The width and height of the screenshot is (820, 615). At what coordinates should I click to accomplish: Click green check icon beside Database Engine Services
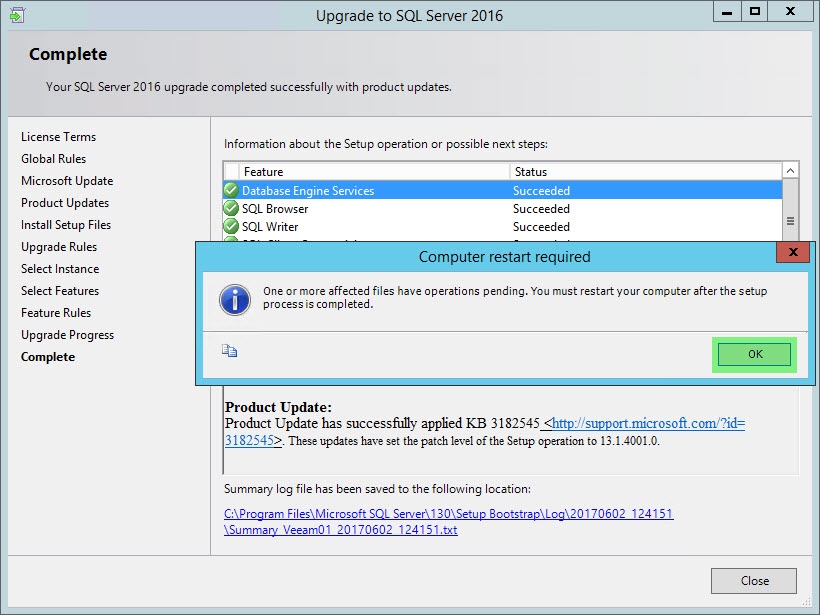[231, 190]
